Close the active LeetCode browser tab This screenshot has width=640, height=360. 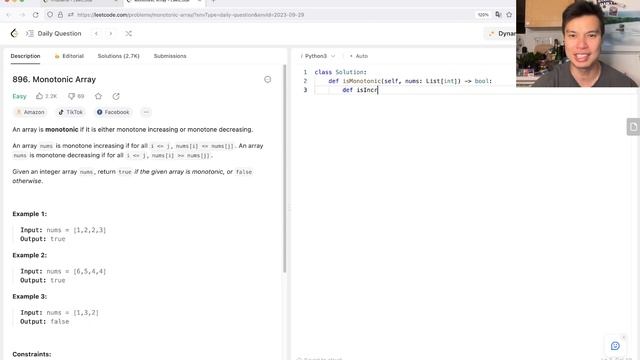pos(199,1)
